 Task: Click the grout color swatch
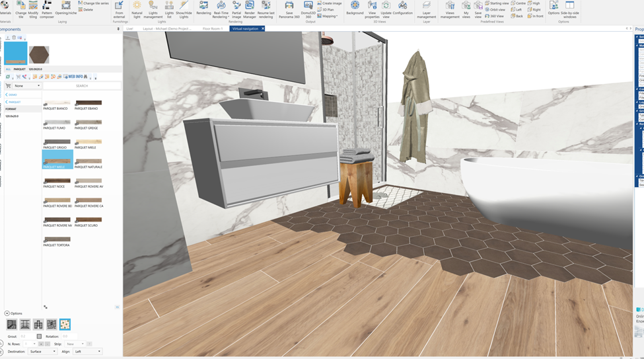tap(39, 337)
